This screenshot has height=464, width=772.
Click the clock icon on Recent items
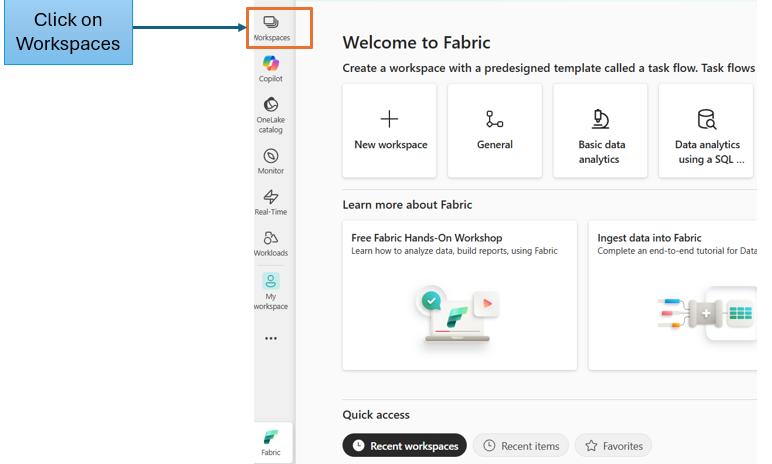pos(489,445)
